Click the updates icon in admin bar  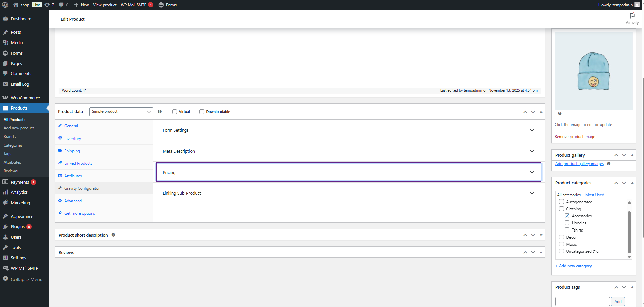tap(47, 5)
